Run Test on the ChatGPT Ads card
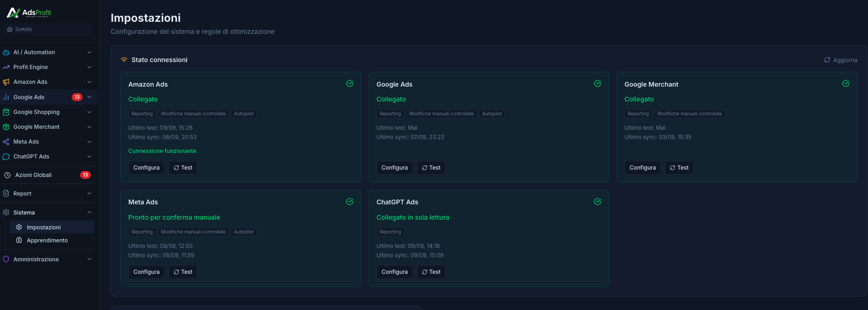This screenshot has height=310, width=868. (x=431, y=272)
